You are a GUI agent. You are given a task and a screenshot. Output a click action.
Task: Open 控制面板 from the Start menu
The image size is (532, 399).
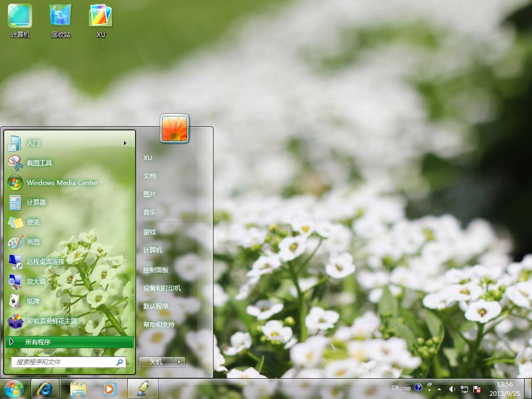(x=156, y=270)
